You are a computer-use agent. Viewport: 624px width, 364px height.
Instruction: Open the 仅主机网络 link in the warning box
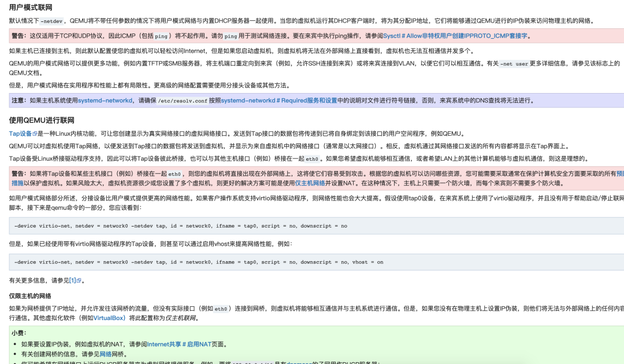point(310,183)
